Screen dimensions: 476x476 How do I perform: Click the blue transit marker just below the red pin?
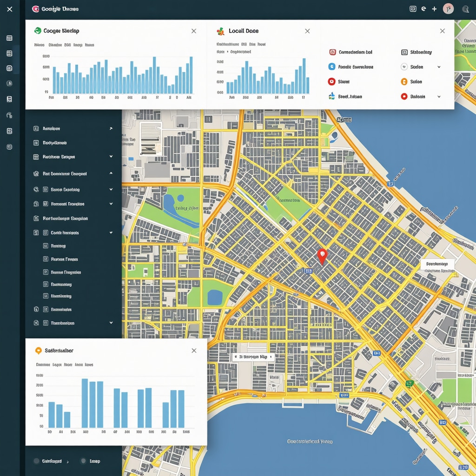[x=308, y=271]
